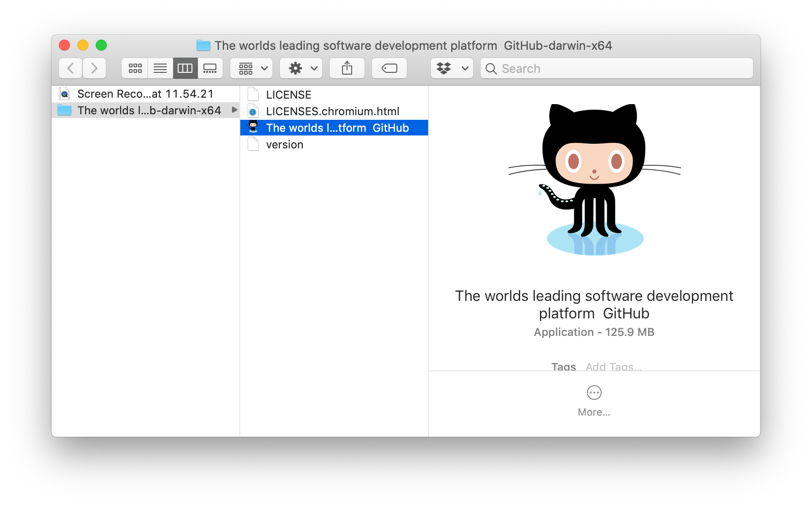Viewport: 812px width, 505px height.
Task: Switch to list view
Action: coord(160,68)
